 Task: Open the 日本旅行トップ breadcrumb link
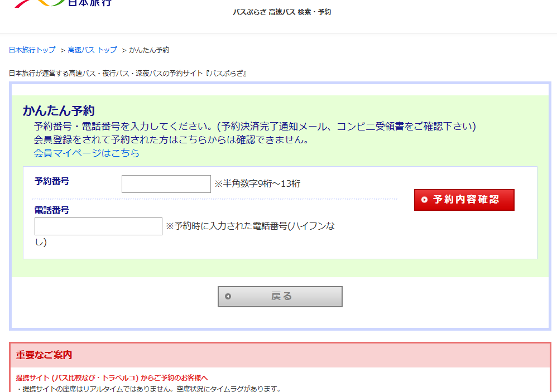coord(32,50)
